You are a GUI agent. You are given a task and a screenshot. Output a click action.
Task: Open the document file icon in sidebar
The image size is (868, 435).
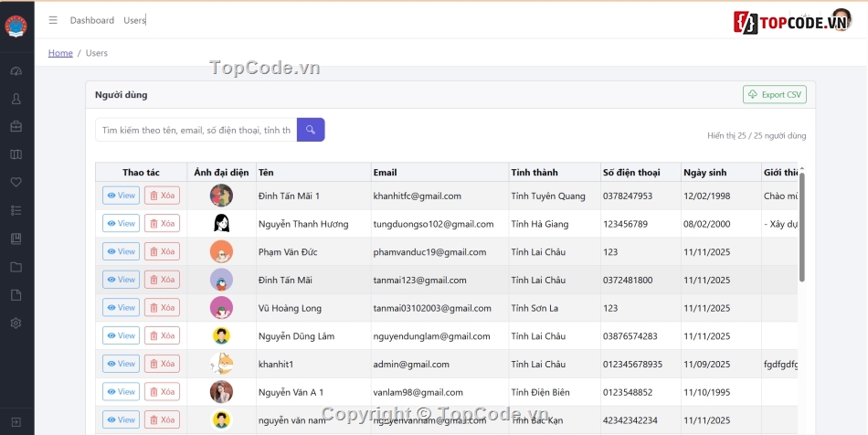(16, 295)
